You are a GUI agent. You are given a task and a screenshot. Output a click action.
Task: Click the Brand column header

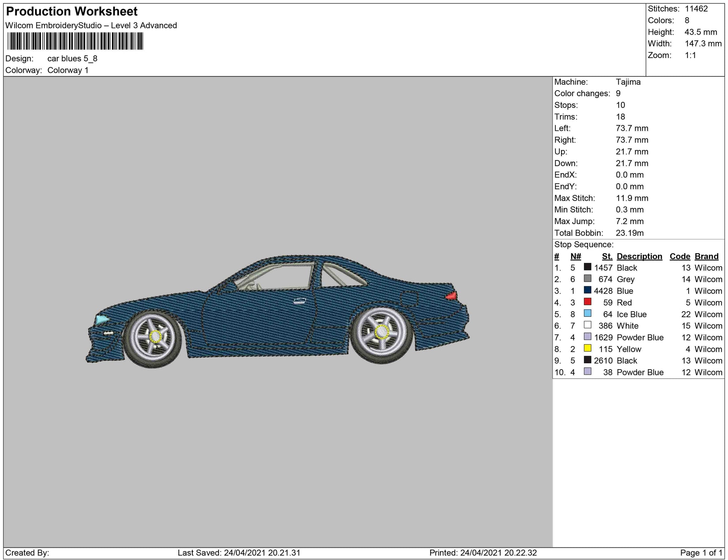[706, 256]
